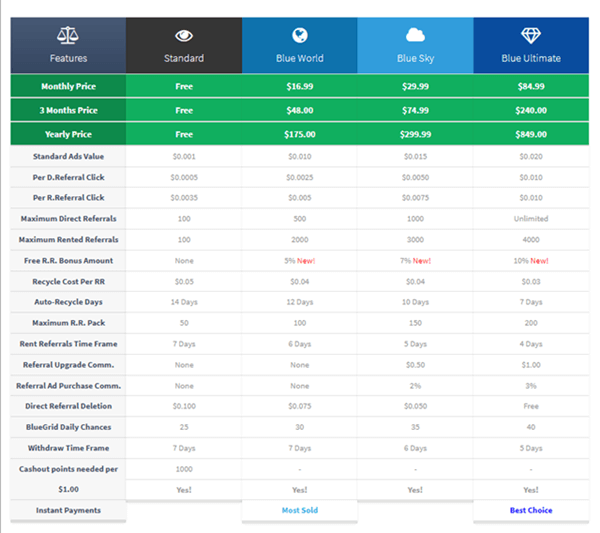The width and height of the screenshot is (600, 533).
Task: Click the 10% New! bonus cell
Action: point(531,261)
